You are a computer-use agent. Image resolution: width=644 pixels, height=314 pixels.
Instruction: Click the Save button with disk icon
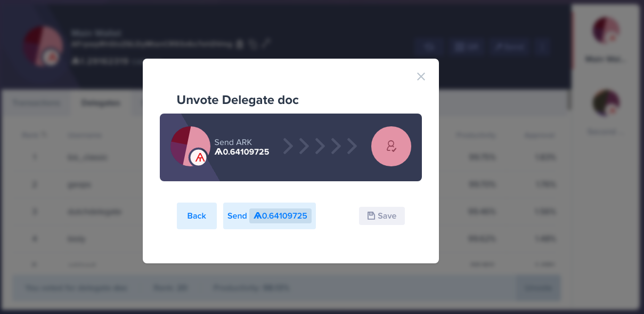(x=382, y=216)
